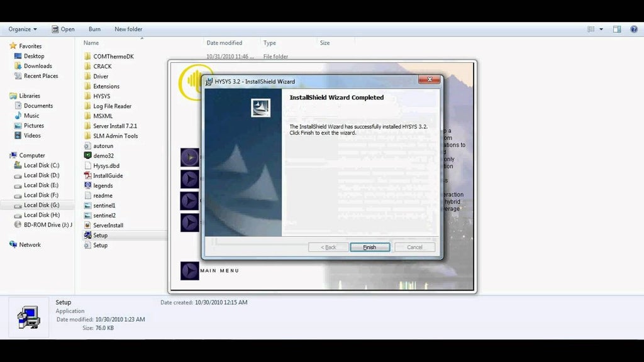Sort by the Name column header
Viewport: 644px width, 362px height.
tap(91, 43)
